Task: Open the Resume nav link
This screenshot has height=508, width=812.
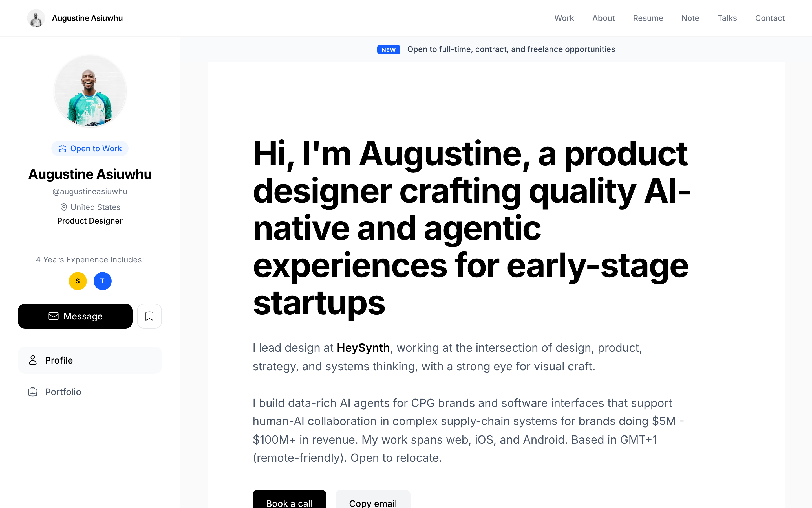Action: [x=648, y=18]
